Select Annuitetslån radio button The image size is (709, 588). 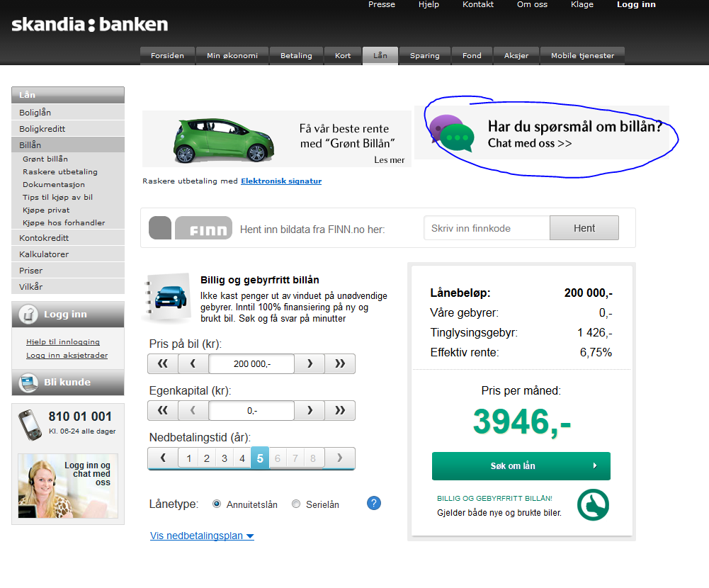pyautogui.click(x=217, y=504)
